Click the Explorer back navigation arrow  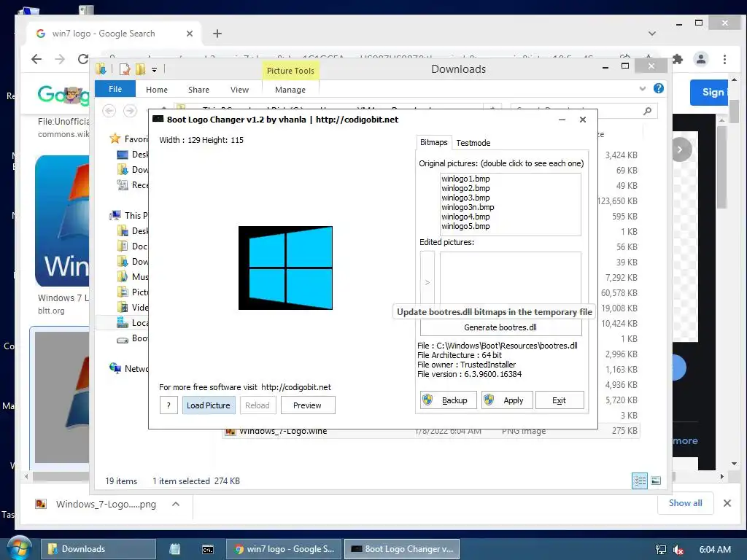tap(109, 111)
